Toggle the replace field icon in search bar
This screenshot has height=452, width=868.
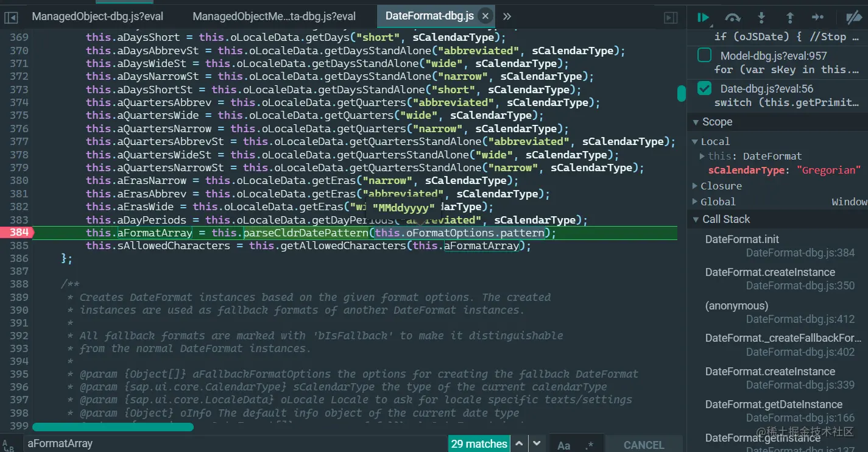click(x=9, y=444)
